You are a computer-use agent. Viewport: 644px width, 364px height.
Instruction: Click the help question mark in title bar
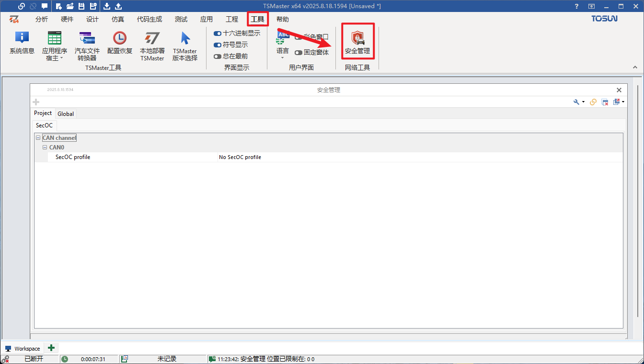click(576, 6)
